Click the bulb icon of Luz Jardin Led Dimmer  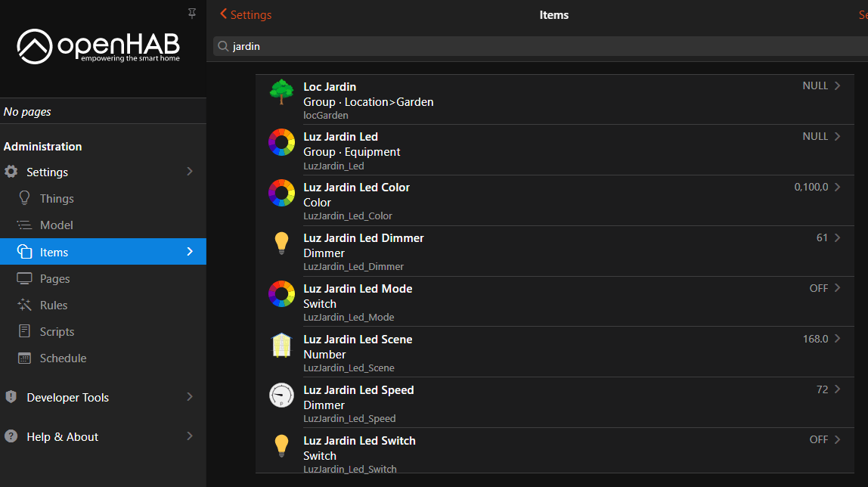281,243
